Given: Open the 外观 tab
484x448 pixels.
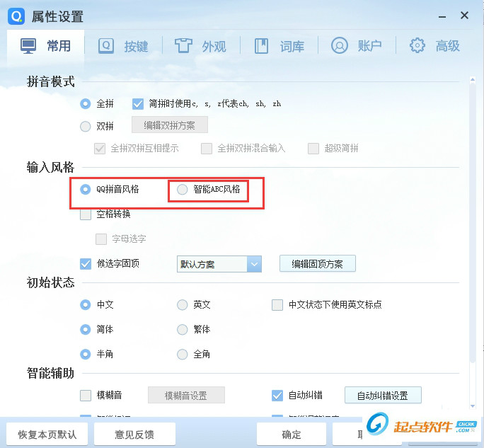Looking at the screenshot, I should (x=214, y=47).
